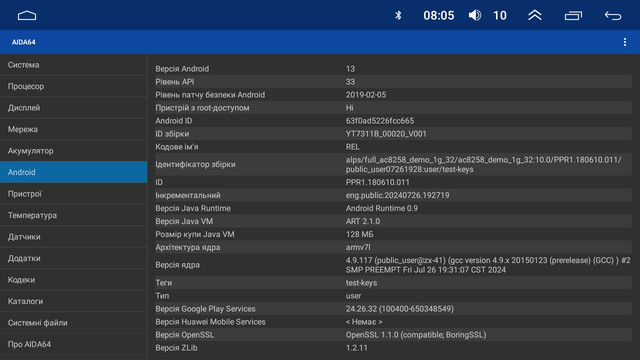Tap the back arrow icon

pyautogui.click(x=613, y=16)
